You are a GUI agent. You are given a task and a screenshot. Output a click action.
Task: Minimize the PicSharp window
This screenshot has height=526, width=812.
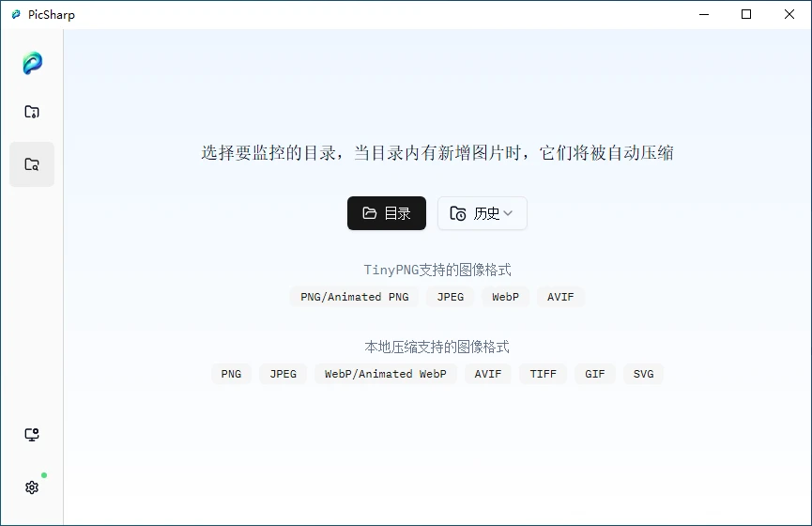click(x=703, y=14)
